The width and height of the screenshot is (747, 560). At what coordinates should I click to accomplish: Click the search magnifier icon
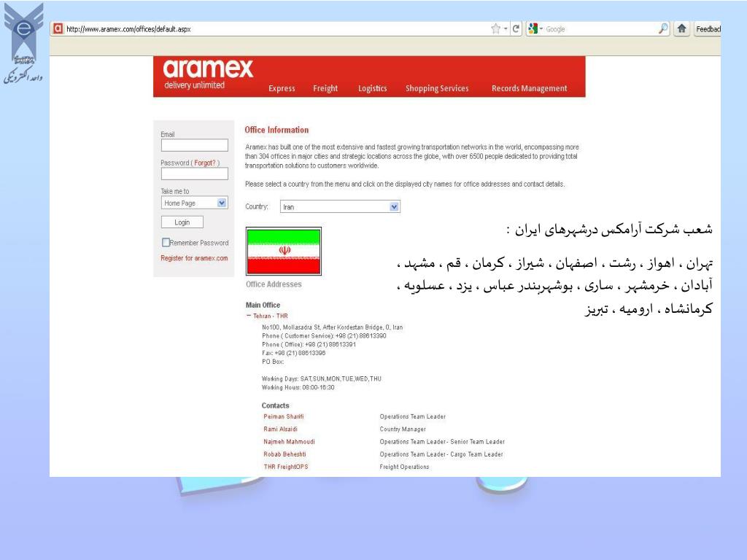[663, 28]
